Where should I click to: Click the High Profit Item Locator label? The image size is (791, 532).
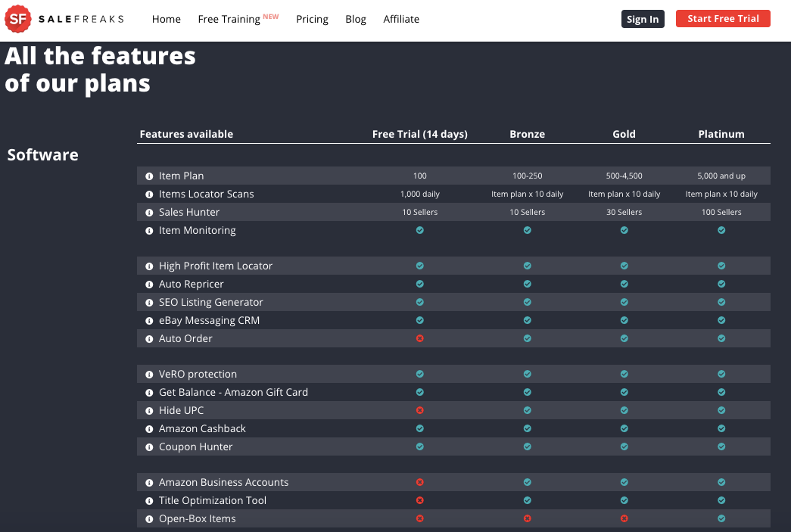[216, 266]
